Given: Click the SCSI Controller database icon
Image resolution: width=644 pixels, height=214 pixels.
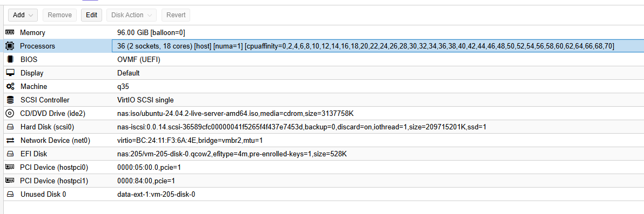Looking at the screenshot, I should click(10, 100).
